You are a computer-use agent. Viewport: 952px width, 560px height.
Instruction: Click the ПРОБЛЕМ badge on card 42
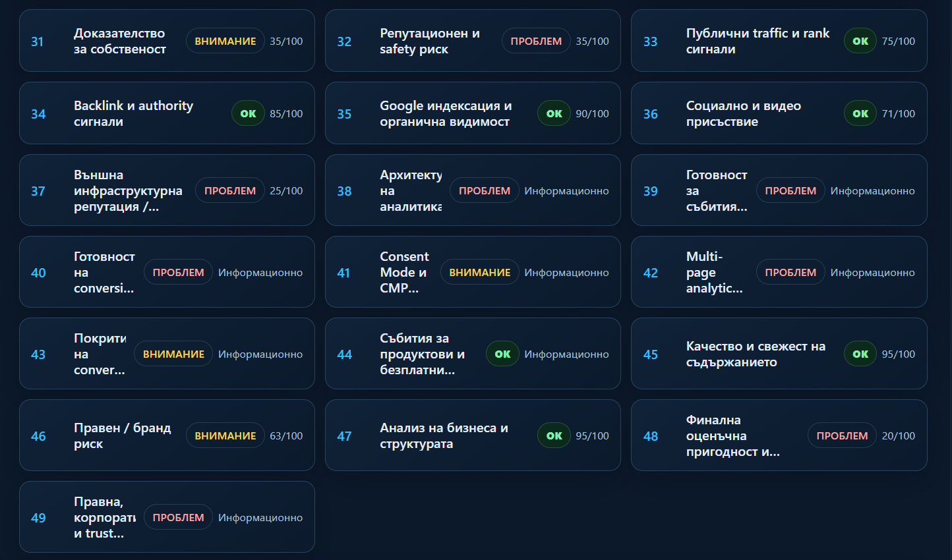coord(790,272)
